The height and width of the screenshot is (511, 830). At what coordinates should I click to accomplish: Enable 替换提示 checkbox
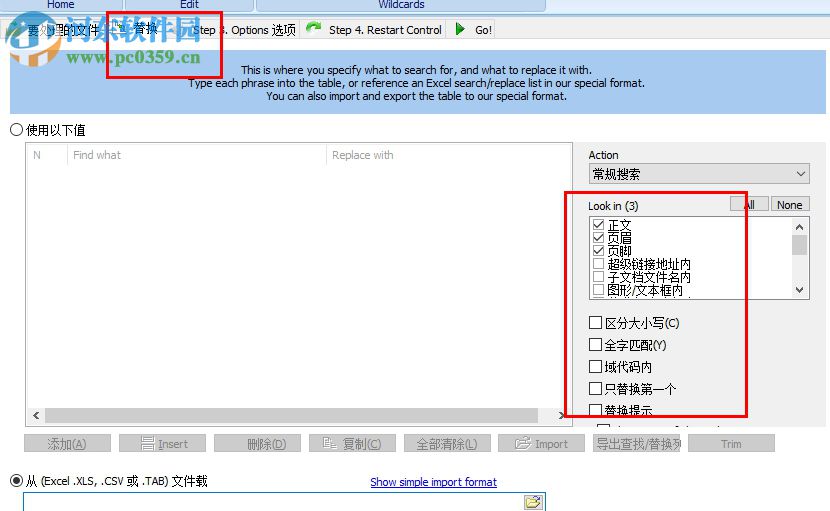[x=596, y=410]
